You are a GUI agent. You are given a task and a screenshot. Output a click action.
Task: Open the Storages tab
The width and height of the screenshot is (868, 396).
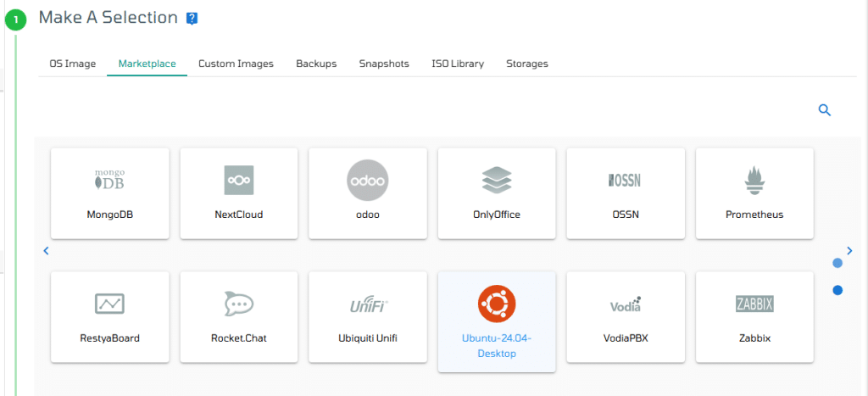point(527,64)
